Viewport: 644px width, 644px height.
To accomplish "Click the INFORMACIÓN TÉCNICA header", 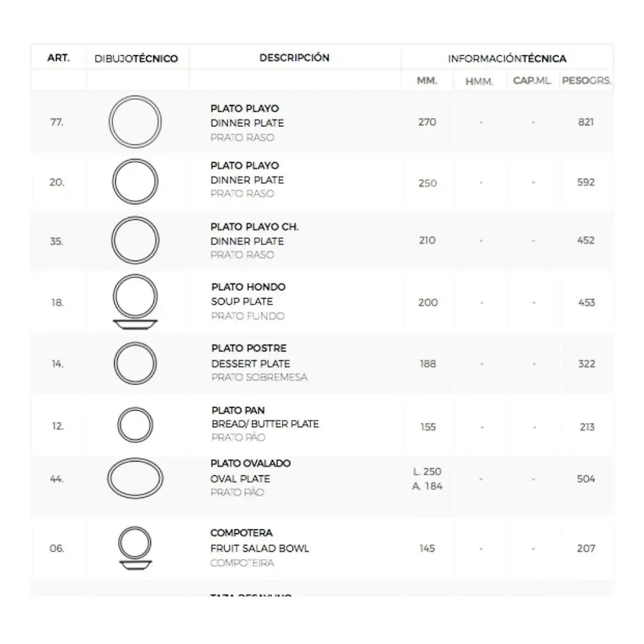I will (x=507, y=59).
